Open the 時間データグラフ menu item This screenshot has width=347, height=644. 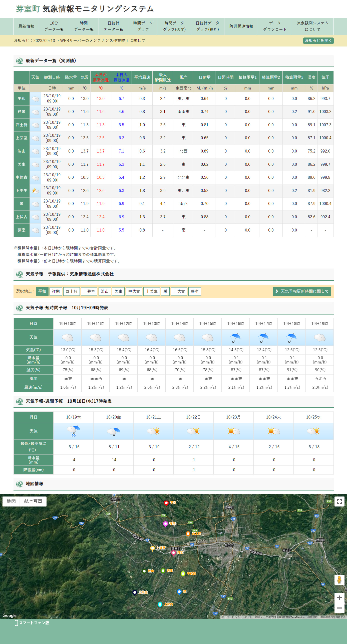tap(143, 26)
